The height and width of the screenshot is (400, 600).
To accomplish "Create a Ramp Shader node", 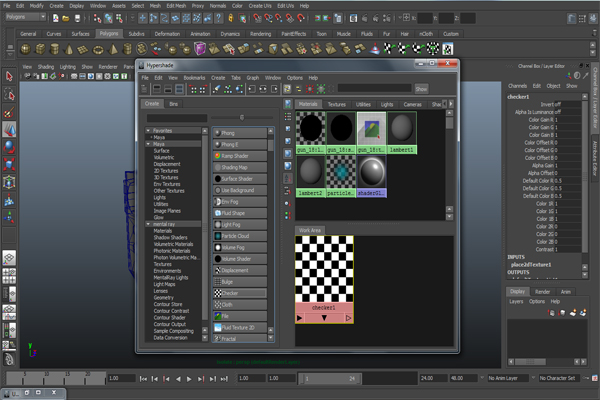I will [x=240, y=156].
